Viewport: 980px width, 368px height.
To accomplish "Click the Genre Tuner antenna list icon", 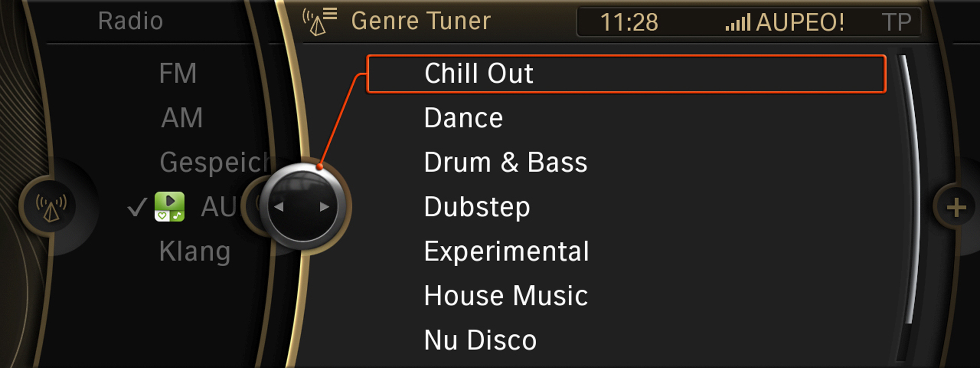I will [x=319, y=22].
